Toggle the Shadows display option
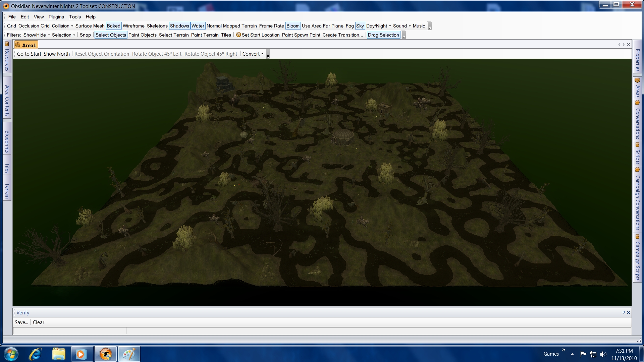Image resolution: width=644 pixels, height=362 pixels. (179, 26)
